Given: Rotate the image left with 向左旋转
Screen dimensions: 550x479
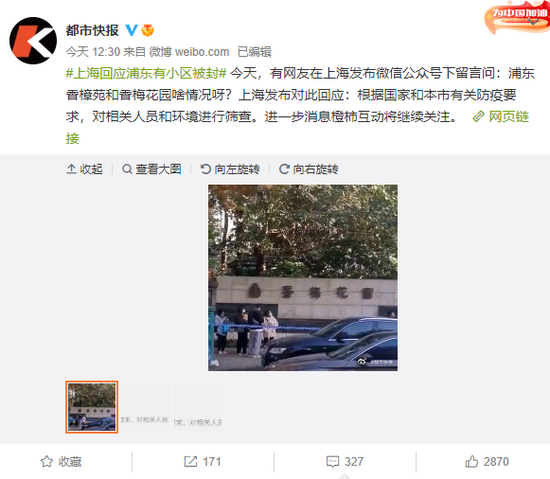Looking at the screenshot, I should [230, 169].
